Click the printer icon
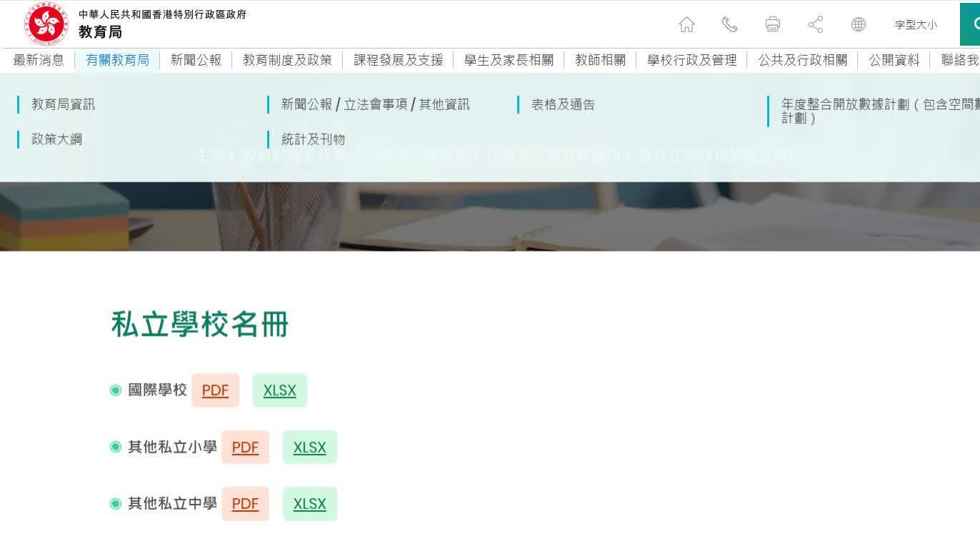Screen dimensions: 980x551 [x=772, y=25]
